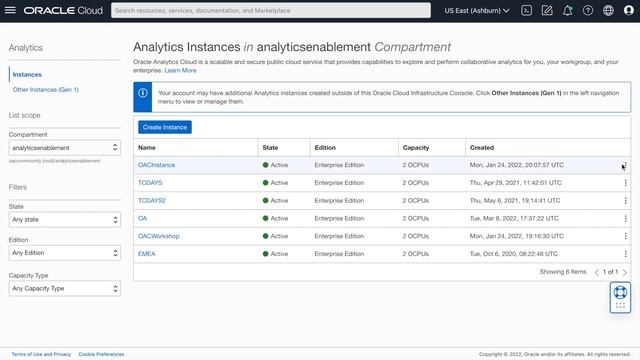
Task: Click the Oct 6, 2020 creation date
Action: (x=513, y=254)
